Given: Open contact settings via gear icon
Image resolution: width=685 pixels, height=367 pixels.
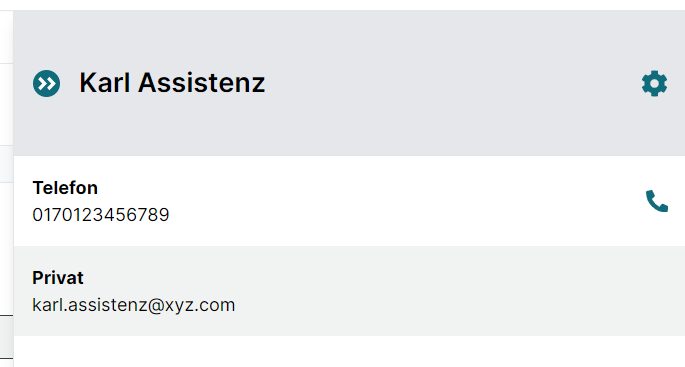Looking at the screenshot, I should (654, 83).
